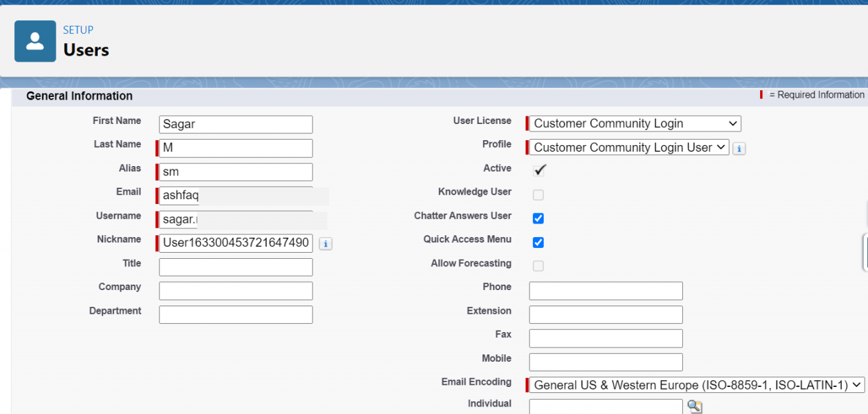Click the Nickname info icon
This screenshot has height=414, width=868.
tap(325, 243)
